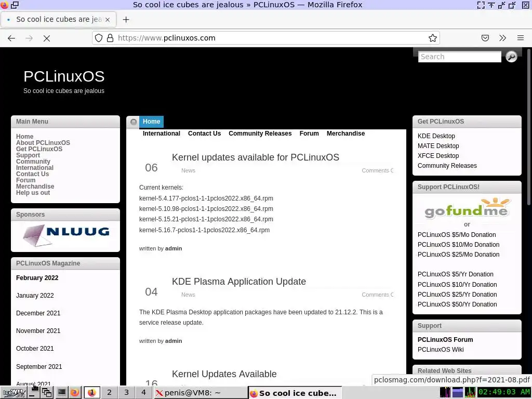Show more toolbar tools via double chevron
The image size is (532, 399).
click(502, 38)
